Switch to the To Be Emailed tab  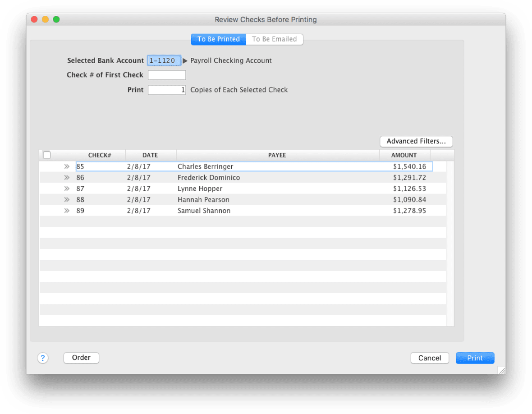click(274, 39)
